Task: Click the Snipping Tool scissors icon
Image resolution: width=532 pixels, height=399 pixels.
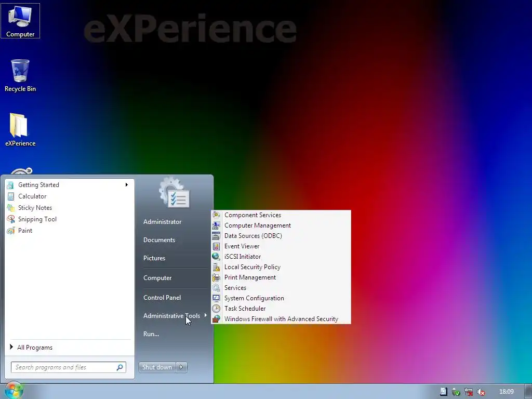Action: pyautogui.click(x=10, y=219)
